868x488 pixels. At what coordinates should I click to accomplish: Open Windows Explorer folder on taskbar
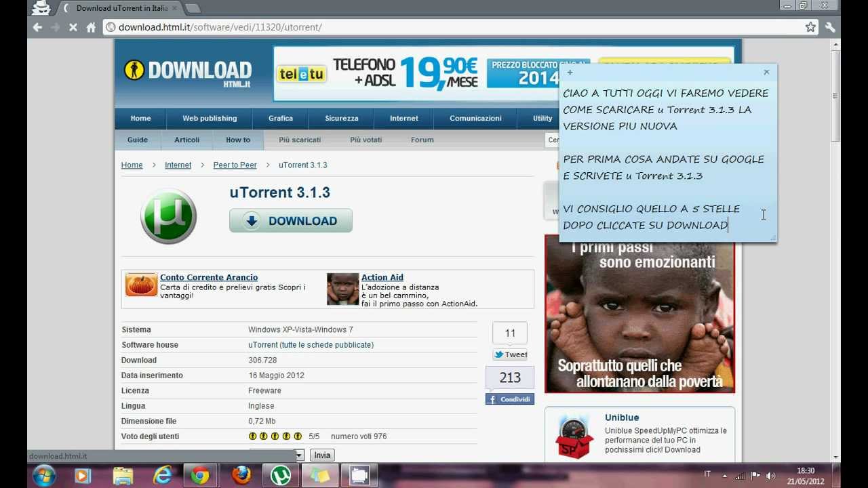coord(123,476)
